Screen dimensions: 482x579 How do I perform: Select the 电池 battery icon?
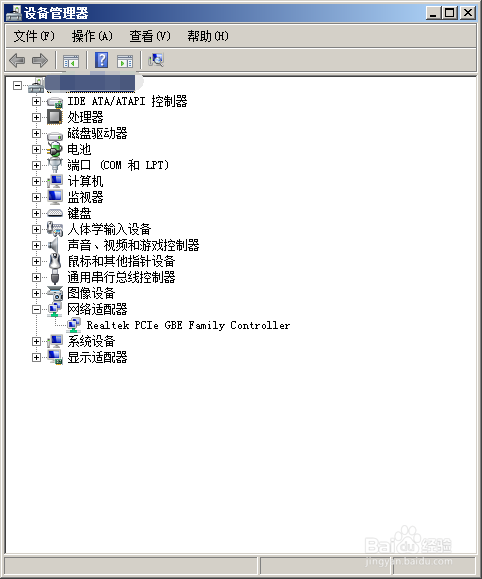pos(55,149)
